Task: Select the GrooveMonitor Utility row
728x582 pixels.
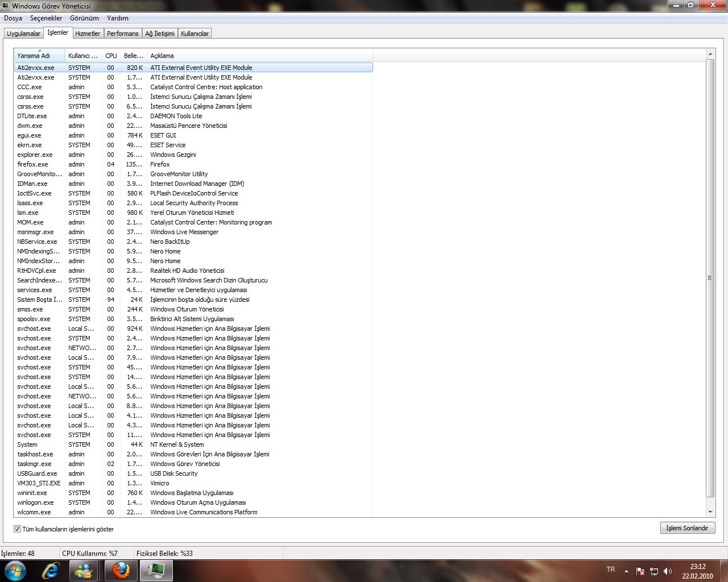Action: [193, 174]
